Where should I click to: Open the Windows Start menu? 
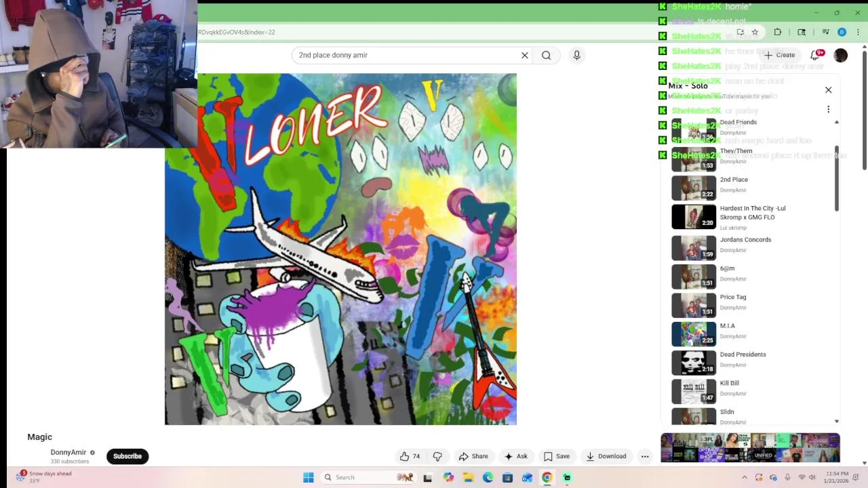point(308,477)
